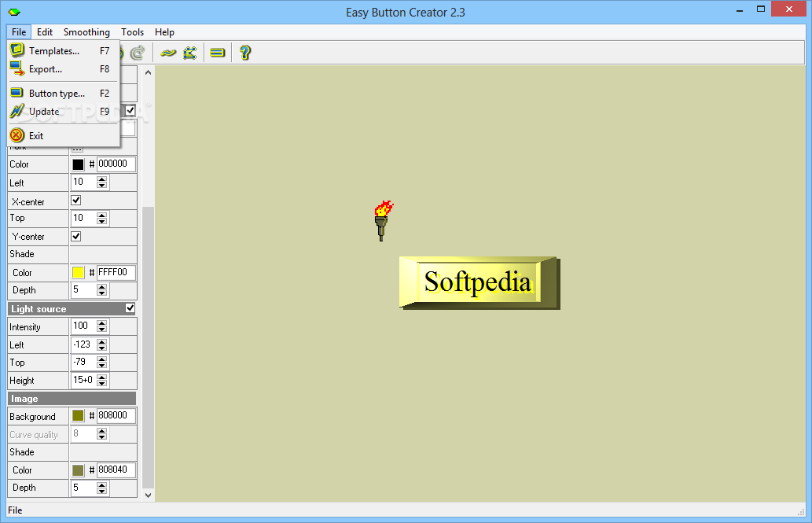The image size is (812, 523).
Task: Increase the light source Left spinner
Action: [102, 341]
